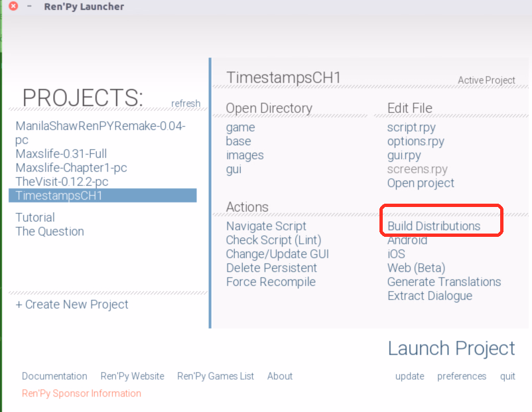
Task: Click Extract Dialogue
Action: (430, 296)
